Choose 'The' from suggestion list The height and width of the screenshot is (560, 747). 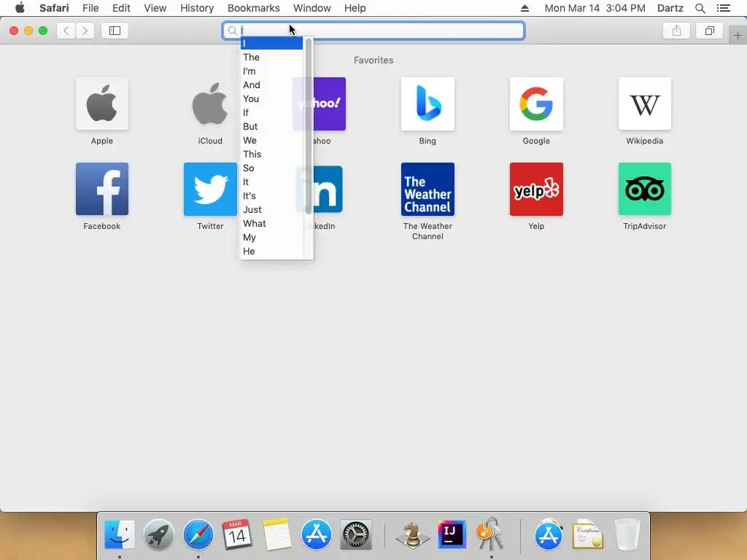click(271, 57)
